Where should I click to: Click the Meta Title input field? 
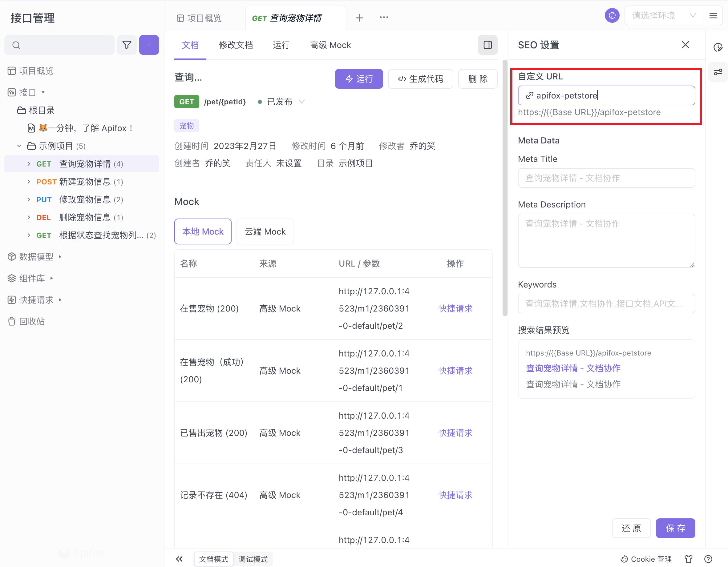[606, 178]
